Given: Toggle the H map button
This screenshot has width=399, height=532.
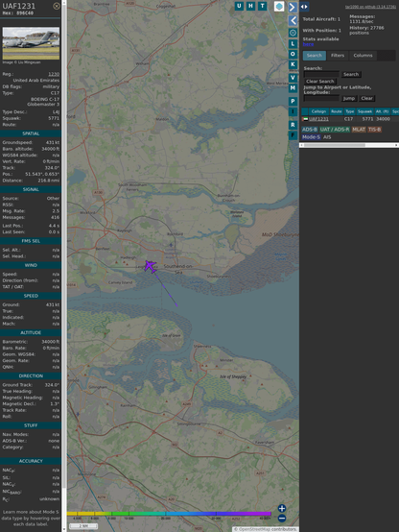Looking at the screenshot, I should pyautogui.click(x=250, y=6).
